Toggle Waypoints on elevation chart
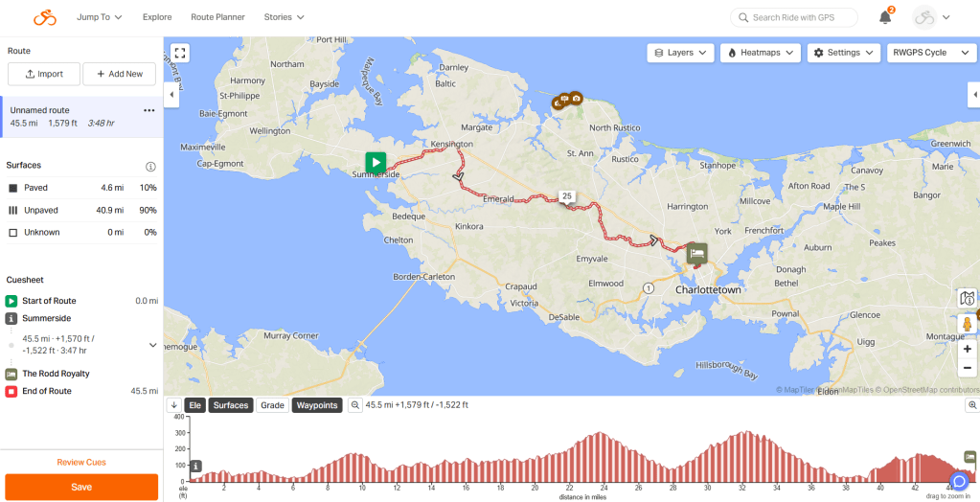Screen dimensions: 980x502 pyautogui.click(x=316, y=405)
